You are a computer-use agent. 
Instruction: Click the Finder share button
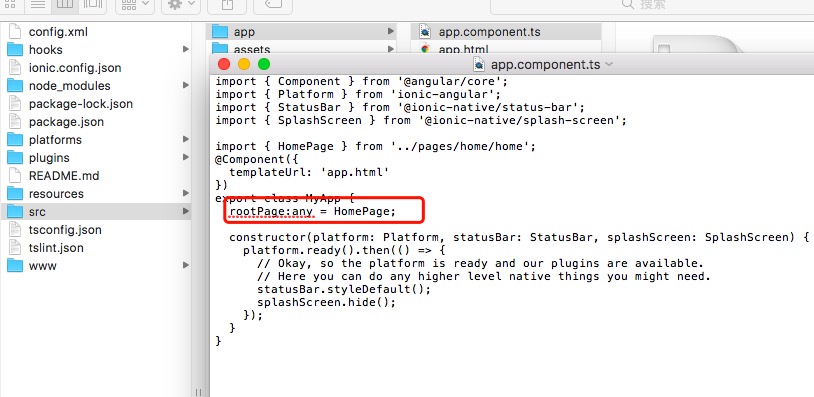pyautogui.click(x=227, y=4)
